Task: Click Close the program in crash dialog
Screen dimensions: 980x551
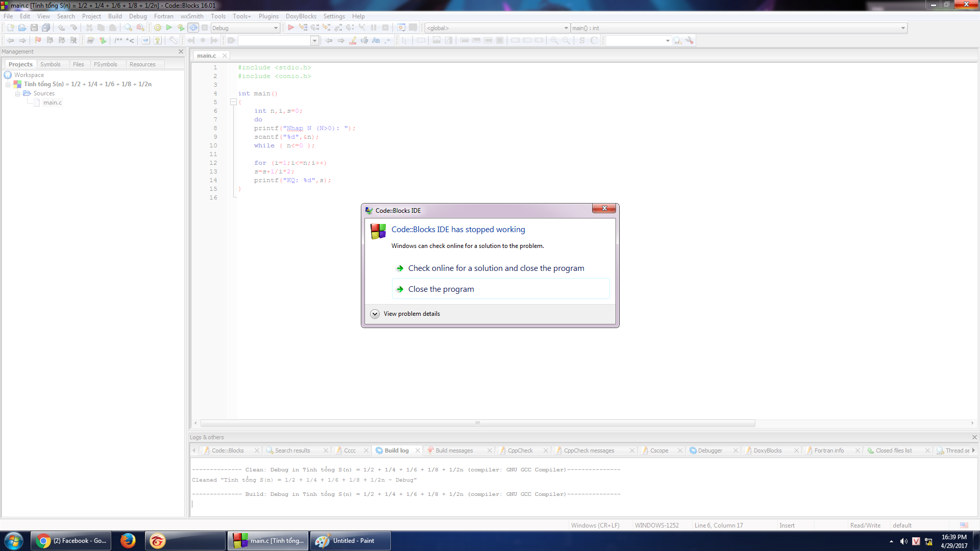Action: 500,289
